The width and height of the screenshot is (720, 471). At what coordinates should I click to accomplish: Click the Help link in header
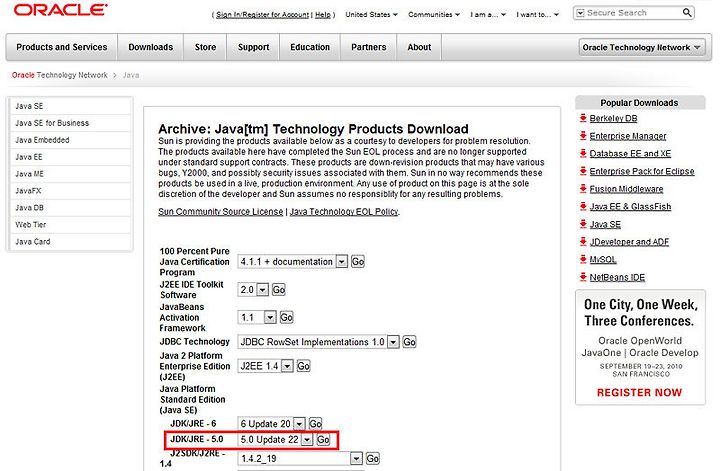pos(322,15)
